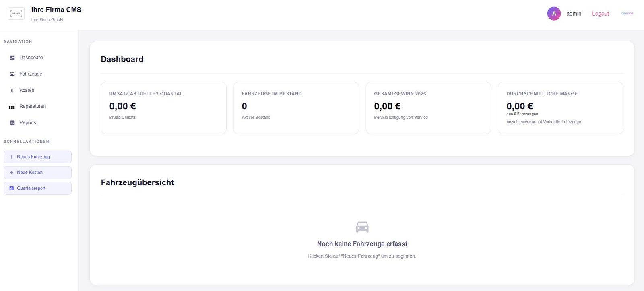Click the Dashboard grid icon in sidebar
Viewport: 644px width, 291px height.
[12, 58]
